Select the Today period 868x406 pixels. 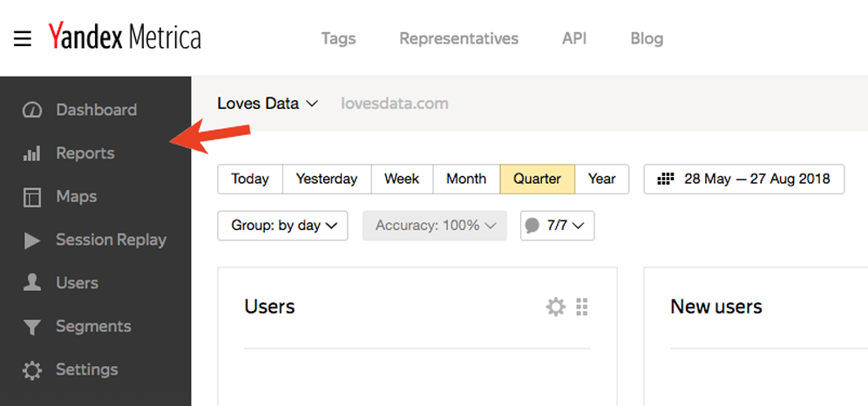(x=250, y=179)
